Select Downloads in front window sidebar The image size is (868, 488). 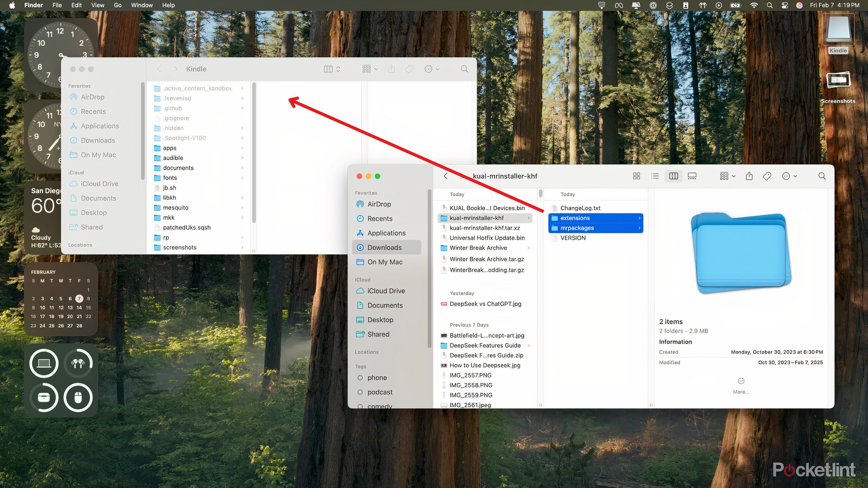(x=387, y=247)
